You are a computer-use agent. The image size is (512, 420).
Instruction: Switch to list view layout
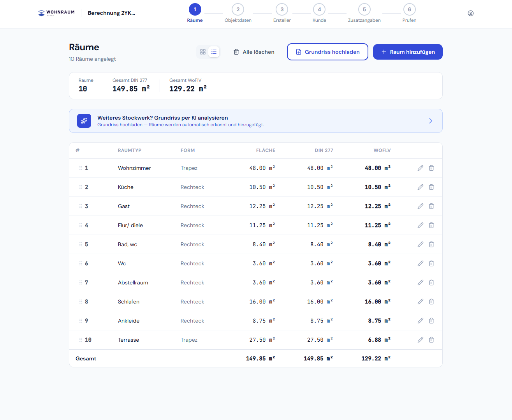pyautogui.click(x=214, y=52)
